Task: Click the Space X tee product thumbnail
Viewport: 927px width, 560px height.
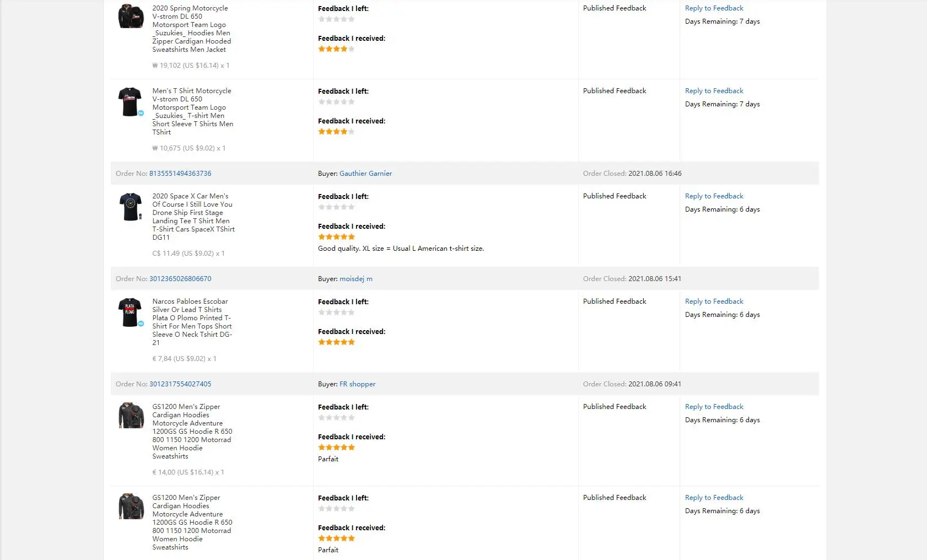Action: click(x=131, y=207)
